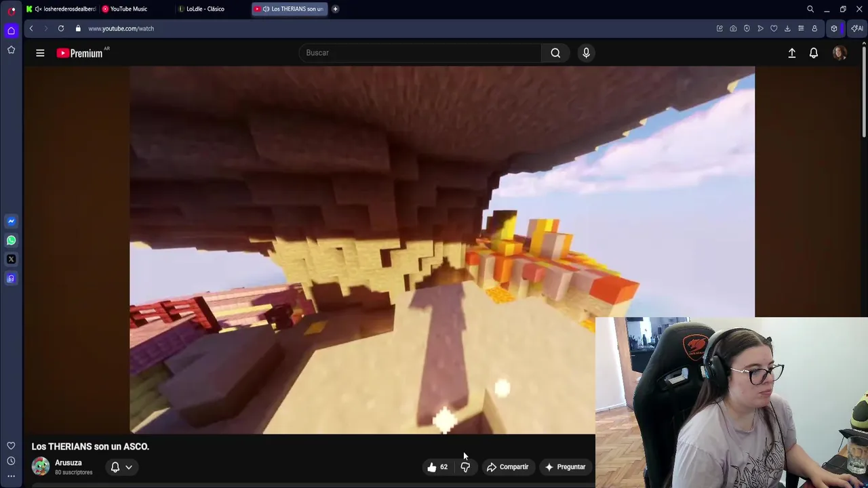Image resolution: width=868 pixels, height=488 pixels.
Task: Go back with the browser back arrow
Action: tap(31, 28)
